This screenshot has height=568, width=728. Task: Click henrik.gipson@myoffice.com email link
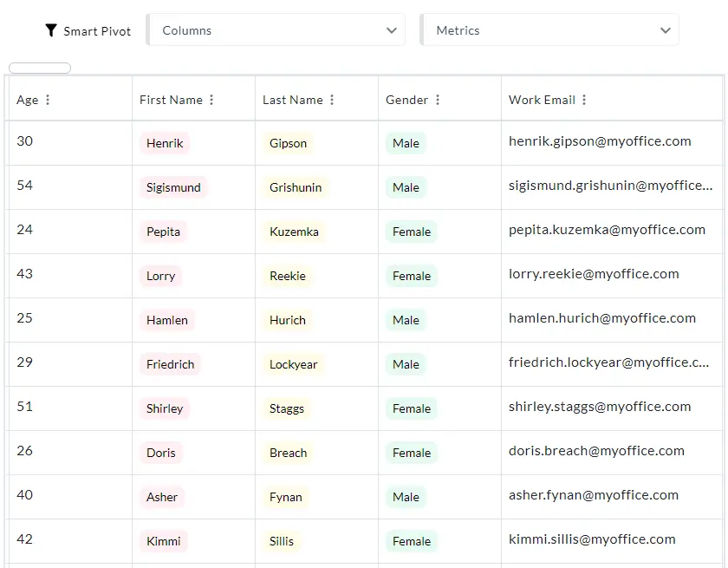(601, 140)
